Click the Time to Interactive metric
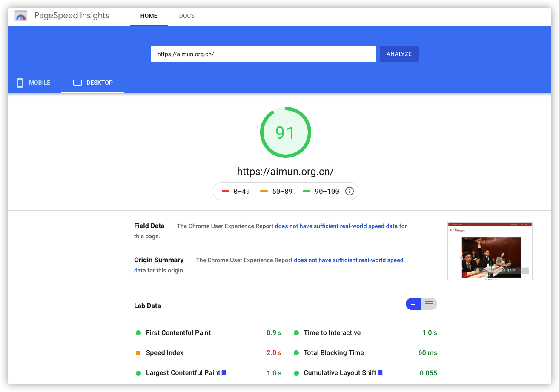559x392 pixels. [365, 333]
